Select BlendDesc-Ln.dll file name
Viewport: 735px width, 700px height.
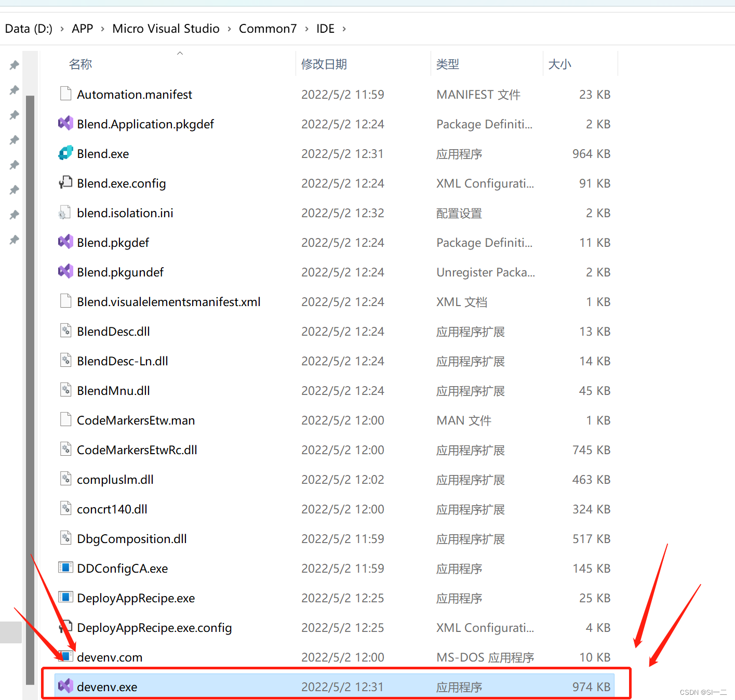coord(123,361)
